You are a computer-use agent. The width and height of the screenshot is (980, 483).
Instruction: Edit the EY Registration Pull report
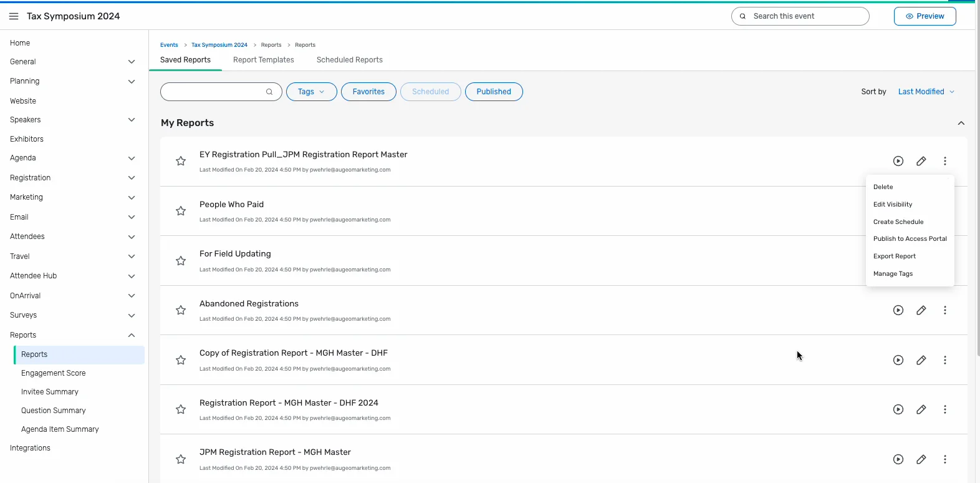[x=921, y=161]
